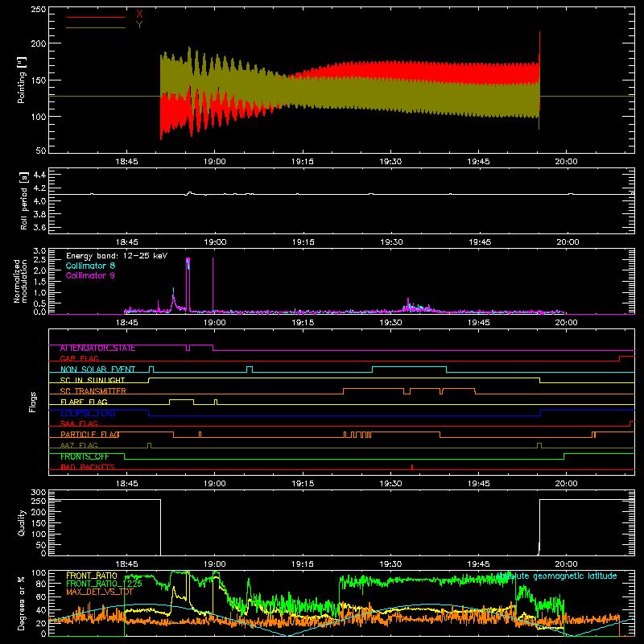Click the Collimator 8 legend entry
Viewport: 644px width, 644px height.
click(90, 266)
